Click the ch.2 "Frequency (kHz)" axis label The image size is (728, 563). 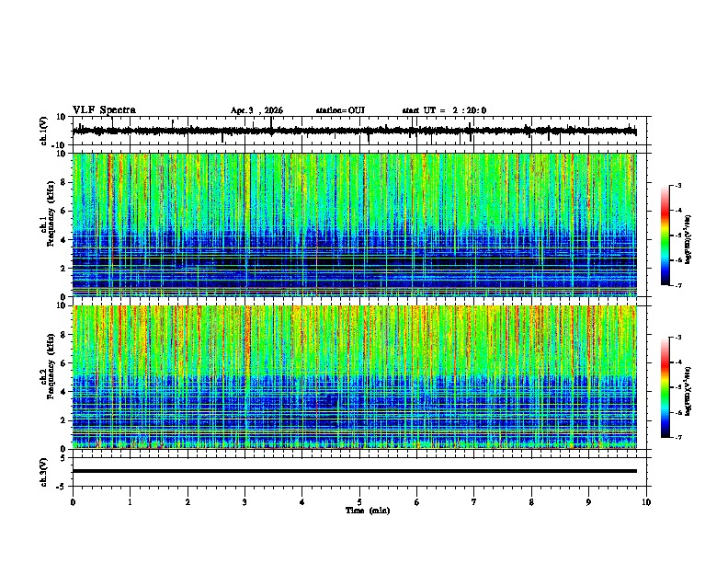tap(51, 366)
